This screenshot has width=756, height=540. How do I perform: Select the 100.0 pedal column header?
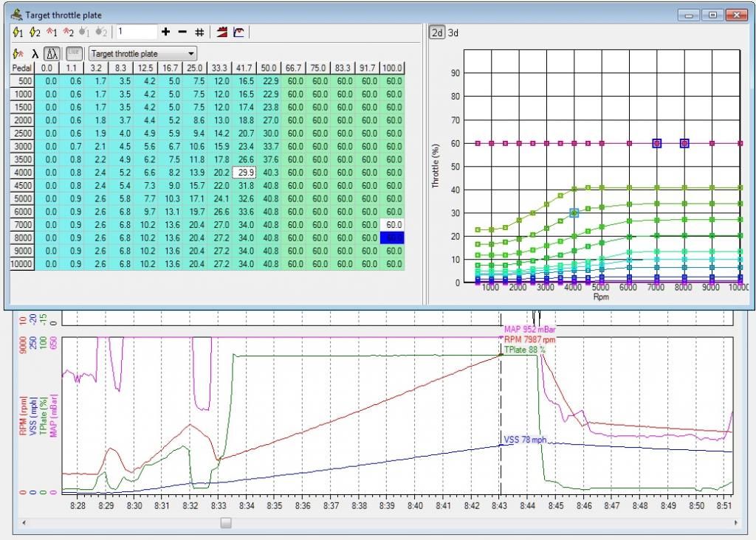pos(394,68)
